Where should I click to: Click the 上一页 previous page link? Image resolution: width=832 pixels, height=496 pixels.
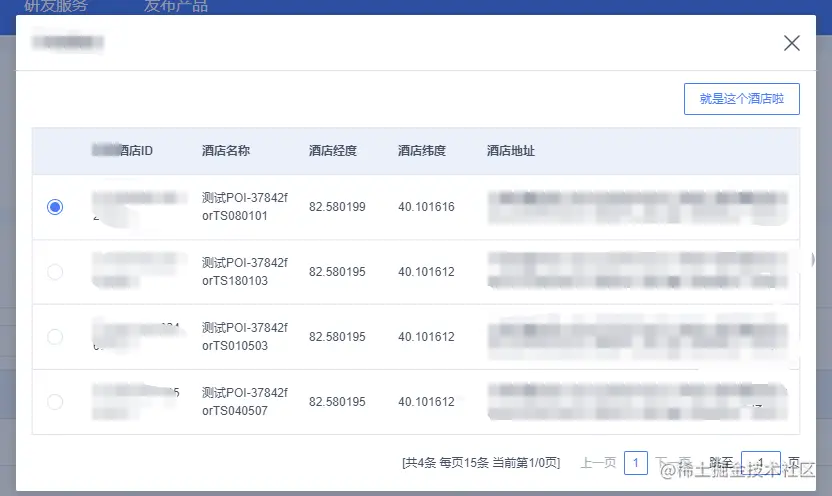(x=598, y=463)
